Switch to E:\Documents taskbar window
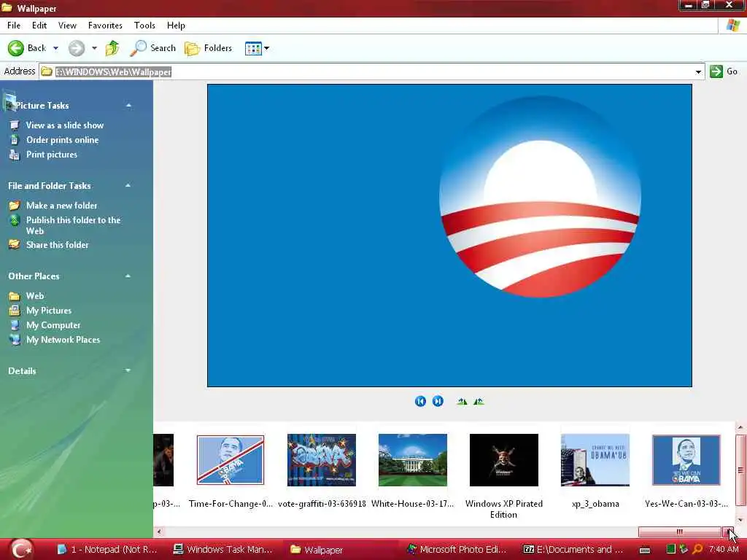 click(x=573, y=550)
